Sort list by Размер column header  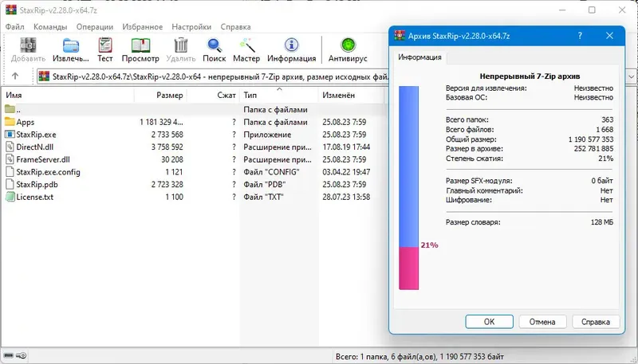click(160, 95)
